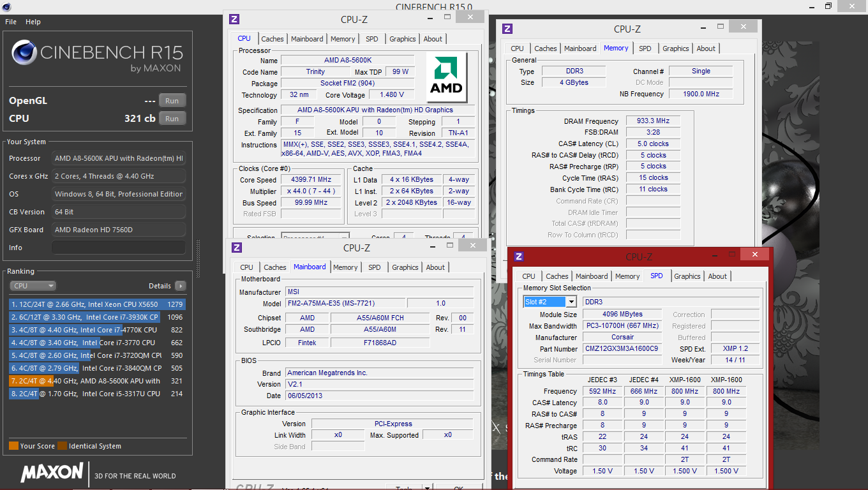868x490 pixels.
Task: Run the OpenGL benchmark
Action: 172,101
